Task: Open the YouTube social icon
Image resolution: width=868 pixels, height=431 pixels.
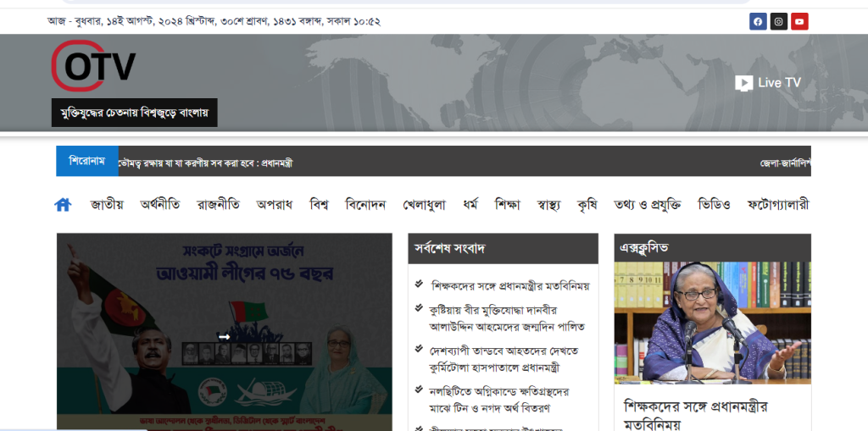Action: pos(799,22)
